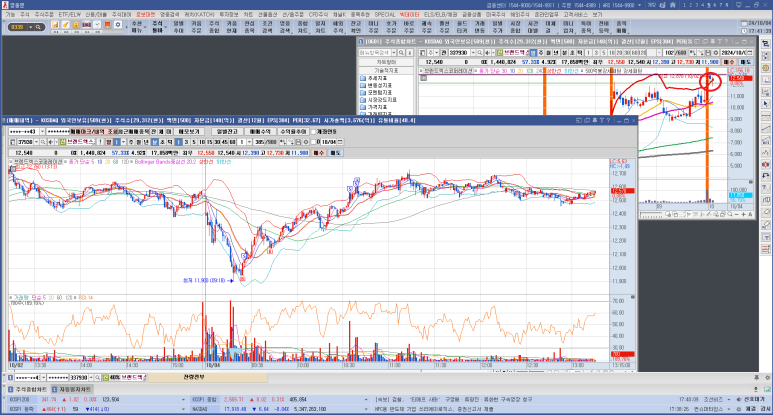
Task: Click the save icon in back chart toolbar
Action: click(x=708, y=52)
